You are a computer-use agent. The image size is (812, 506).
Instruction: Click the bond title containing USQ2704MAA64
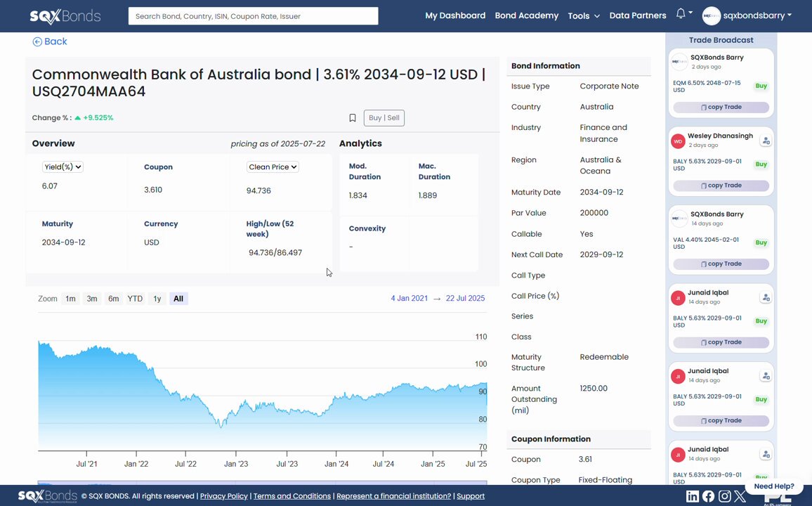[x=259, y=83]
